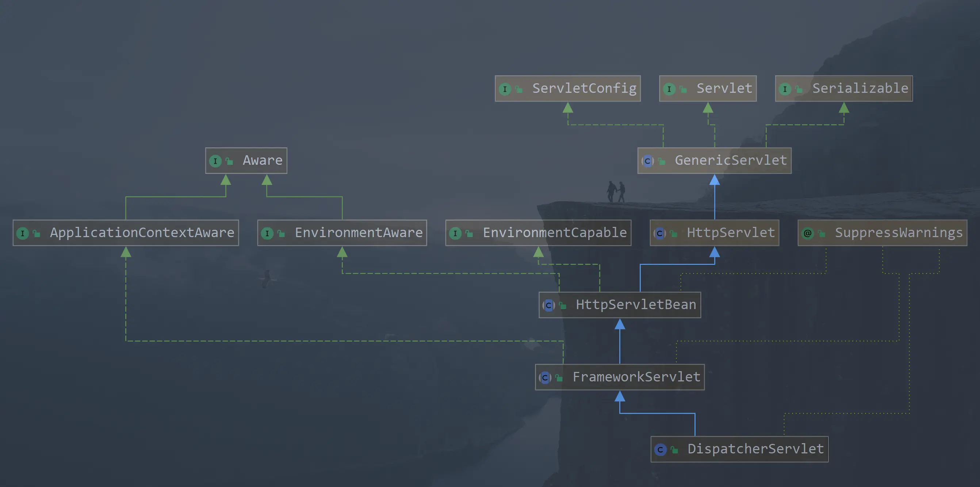Select the EnvironmentAware interface node
980x487 pixels.
pyautogui.click(x=342, y=233)
